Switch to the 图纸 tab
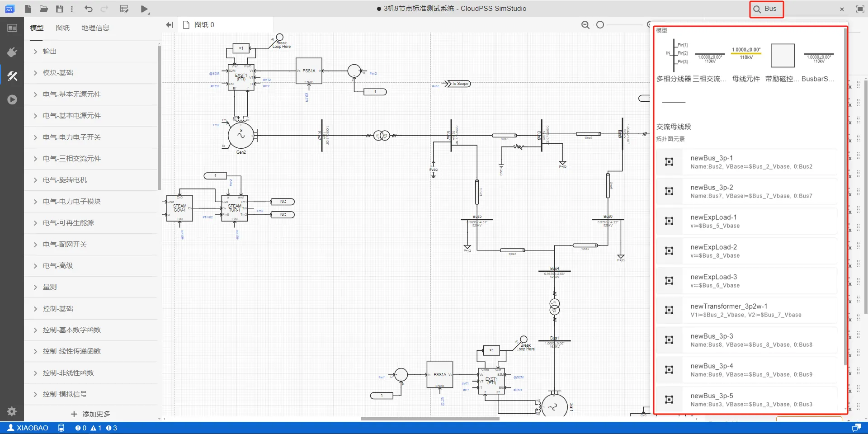This screenshot has width=868, height=434. click(63, 28)
